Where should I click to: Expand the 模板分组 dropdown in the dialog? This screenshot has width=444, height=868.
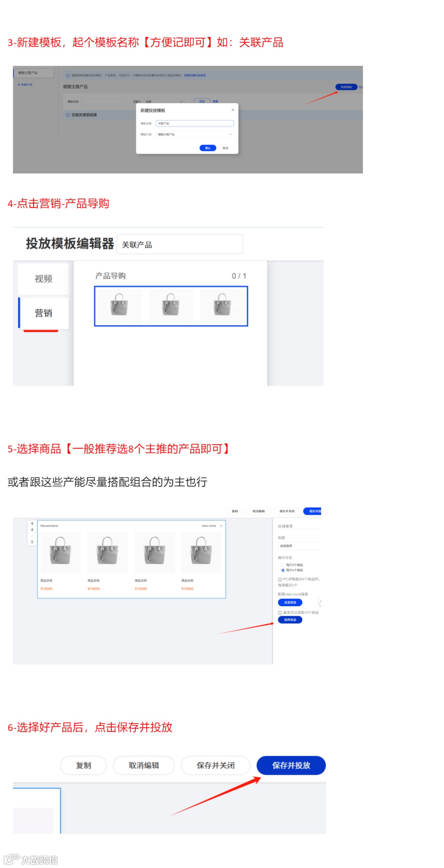pyautogui.click(x=195, y=134)
